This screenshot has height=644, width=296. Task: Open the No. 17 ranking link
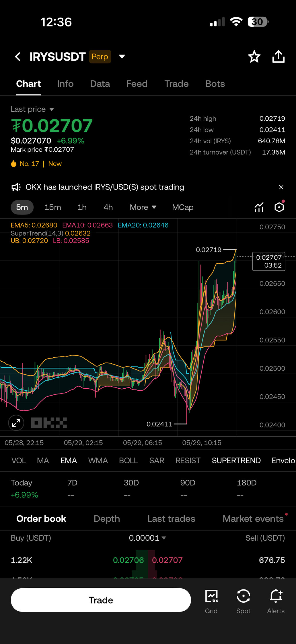pos(29,164)
